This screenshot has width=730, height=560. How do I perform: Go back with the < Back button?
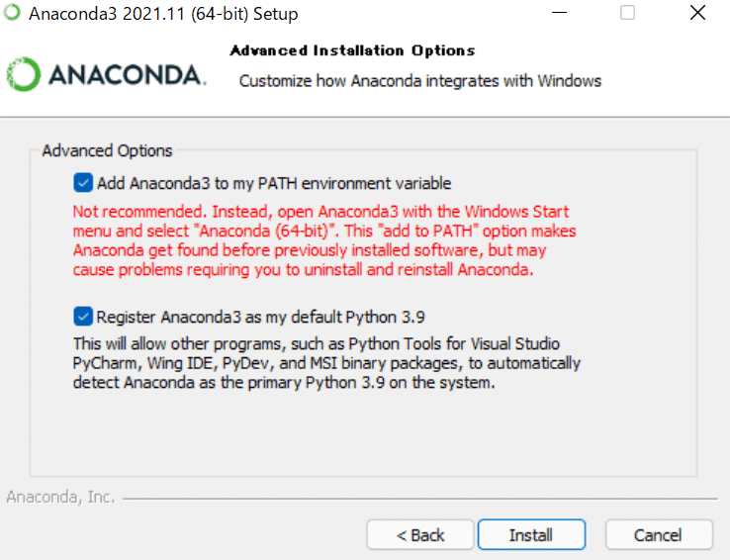pyautogui.click(x=420, y=535)
